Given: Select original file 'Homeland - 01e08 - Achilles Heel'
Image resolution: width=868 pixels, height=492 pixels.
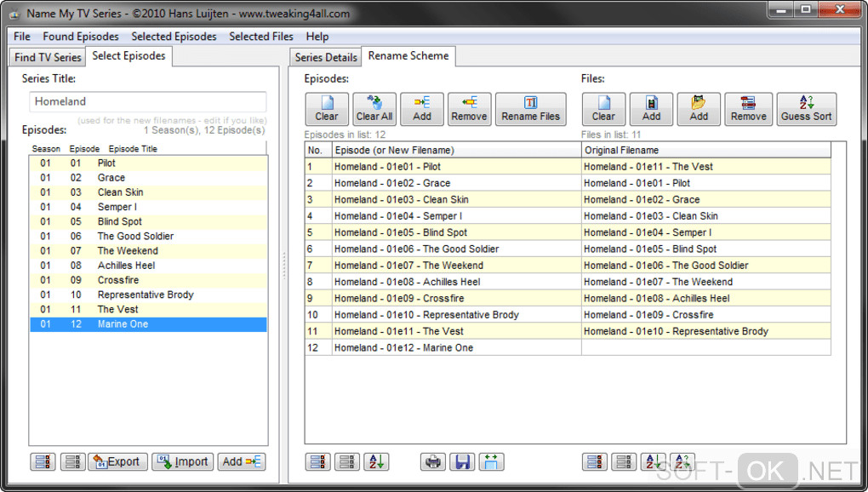Looking at the screenshot, I should point(706,298).
